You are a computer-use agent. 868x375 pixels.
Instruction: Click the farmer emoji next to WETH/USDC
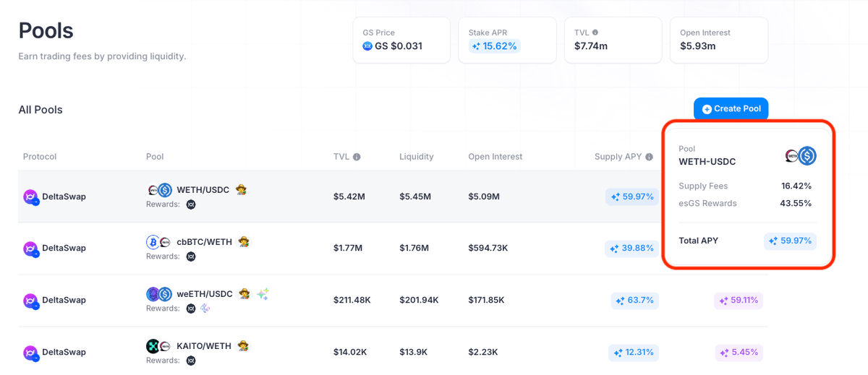click(241, 190)
